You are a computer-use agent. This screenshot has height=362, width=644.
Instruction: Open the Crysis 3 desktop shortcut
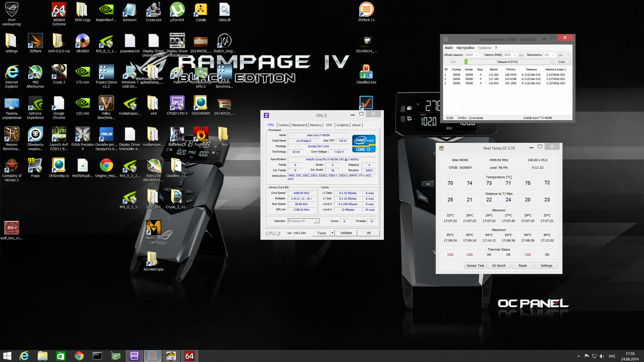59,74
